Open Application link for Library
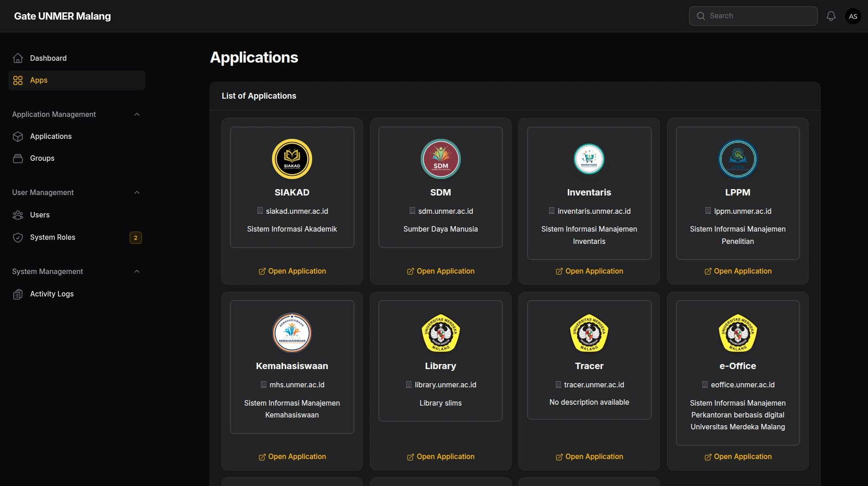The height and width of the screenshot is (486, 868). [x=440, y=457]
